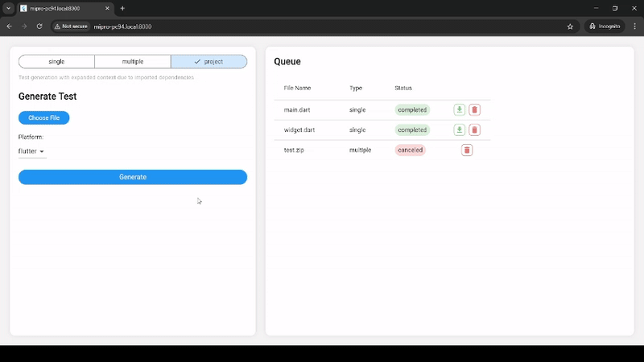Click the Type column header

pos(356,88)
